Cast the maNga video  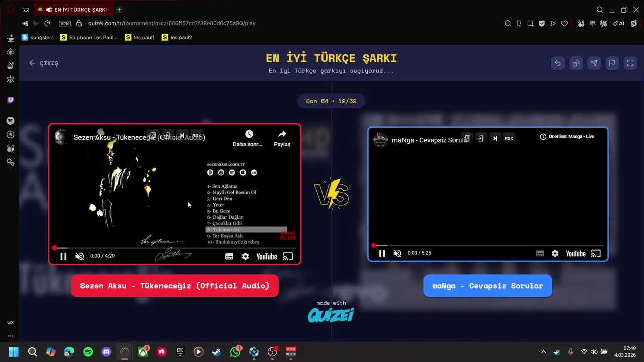click(x=596, y=254)
